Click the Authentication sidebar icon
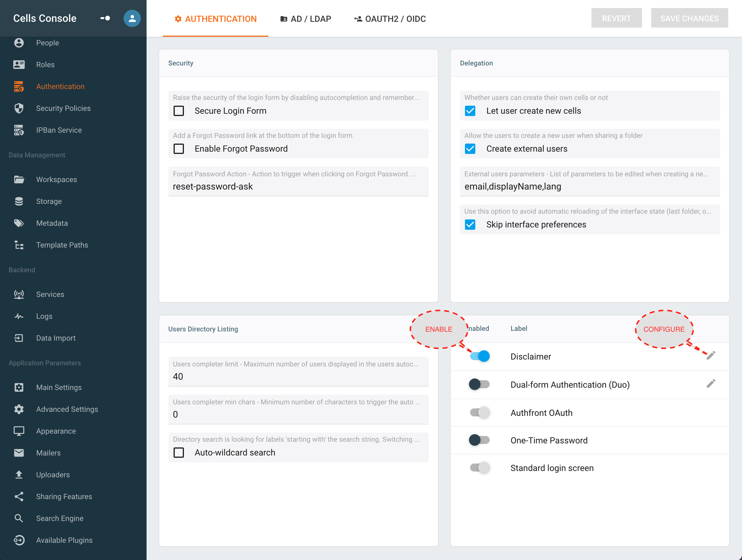 pyautogui.click(x=19, y=86)
